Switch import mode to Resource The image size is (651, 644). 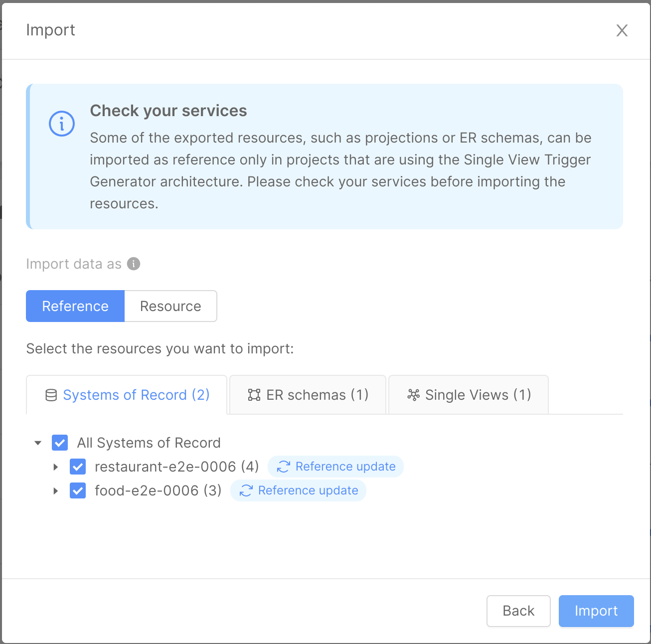tap(170, 306)
